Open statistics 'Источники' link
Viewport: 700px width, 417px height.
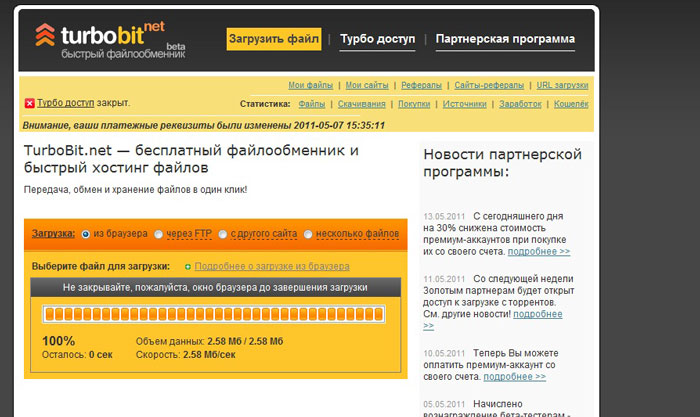464,104
